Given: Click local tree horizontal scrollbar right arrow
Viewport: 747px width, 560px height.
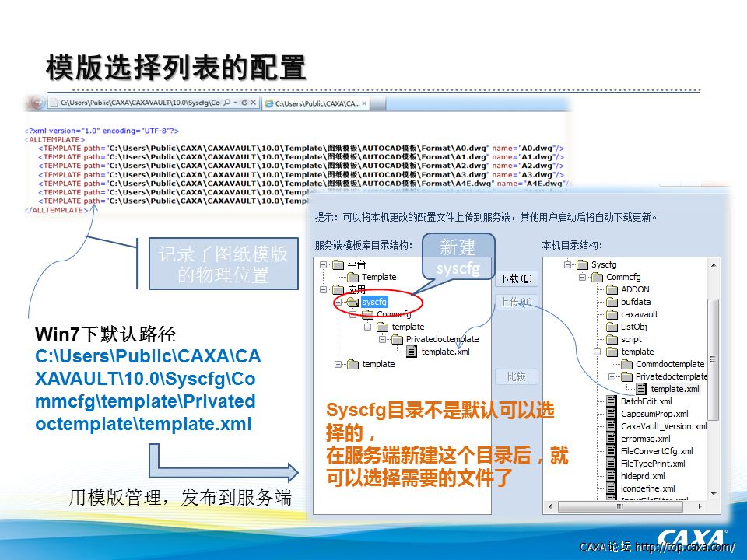Looking at the screenshot, I should tap(700, 506).
